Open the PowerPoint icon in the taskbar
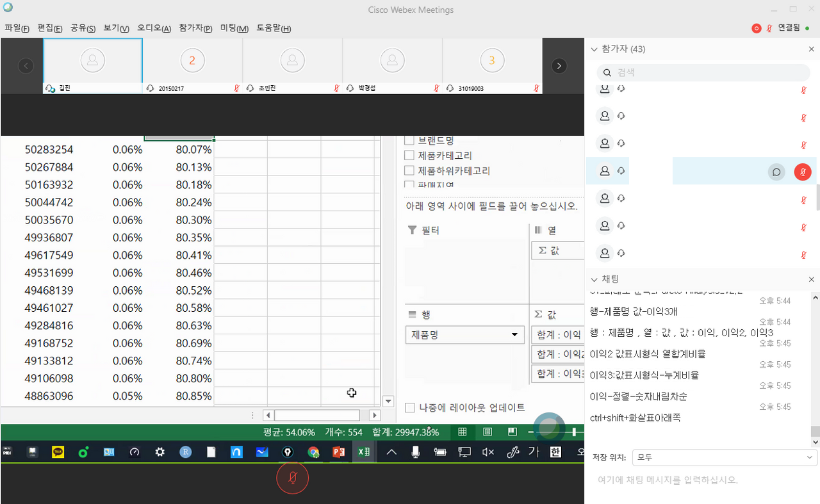Image resolution: width=820 pixels, height=504 pixels. tap(338, 452)
